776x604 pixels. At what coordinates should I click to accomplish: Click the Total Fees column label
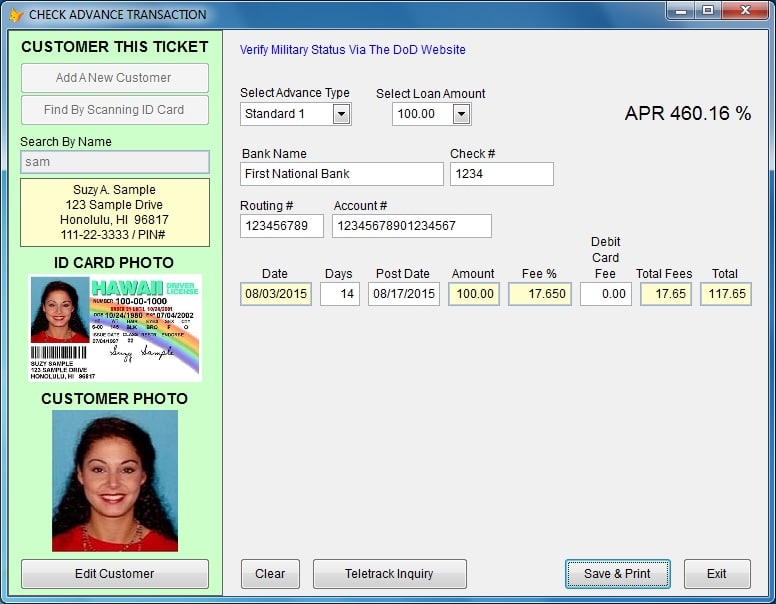[664, 274]
